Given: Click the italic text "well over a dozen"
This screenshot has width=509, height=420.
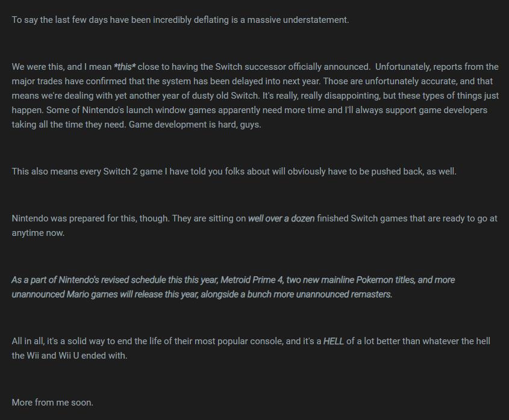Looking at the screenshot, I should pyautogui.click(x=281, y=218).
